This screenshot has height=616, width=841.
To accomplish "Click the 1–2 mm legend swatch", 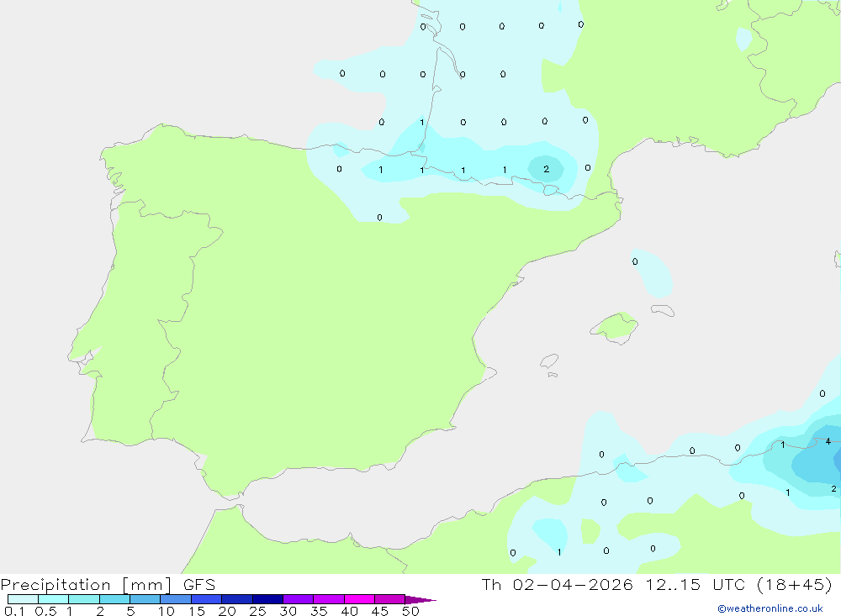I will point(84,599).
